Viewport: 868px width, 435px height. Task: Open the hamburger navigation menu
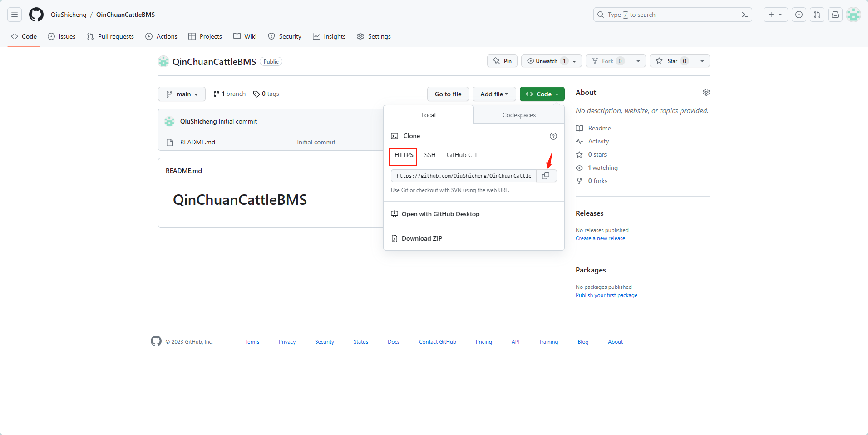(15, 15)
